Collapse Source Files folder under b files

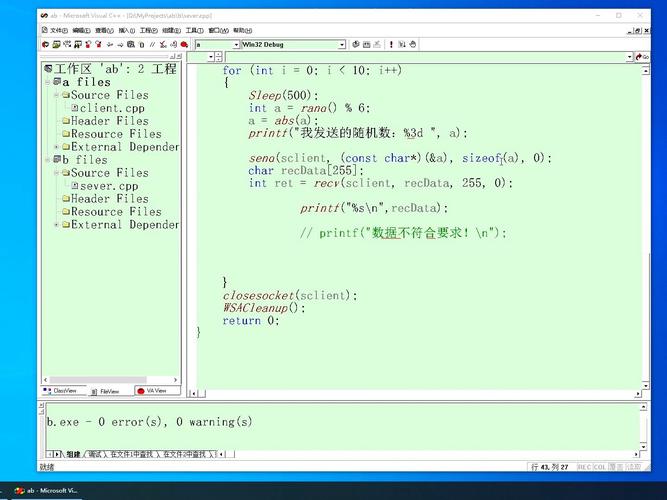coord(56,173)
